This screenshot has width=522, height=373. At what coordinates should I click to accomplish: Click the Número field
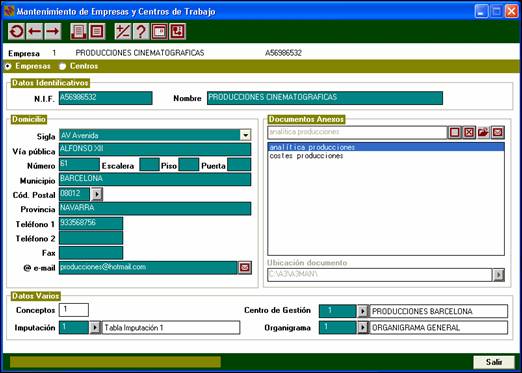[79, 165]
